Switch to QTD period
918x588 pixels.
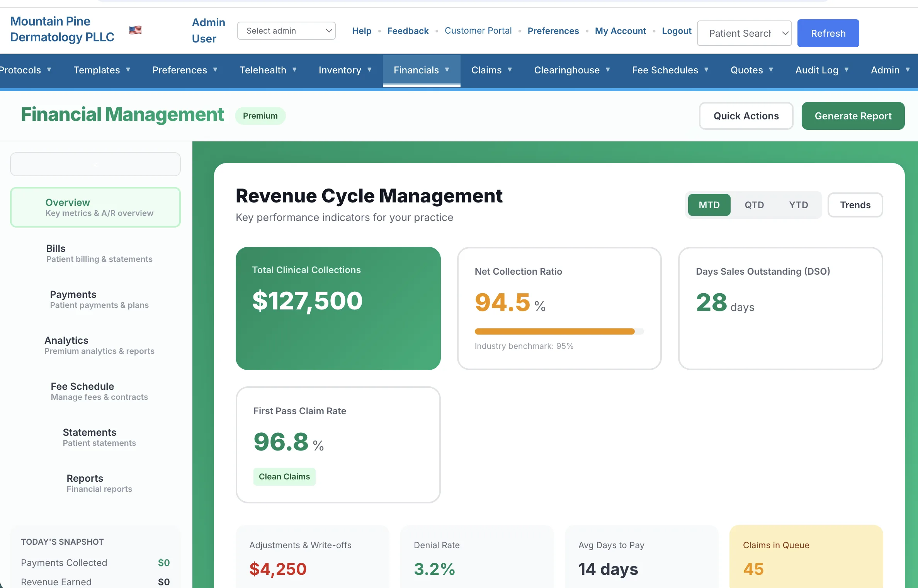click(754, 205)
